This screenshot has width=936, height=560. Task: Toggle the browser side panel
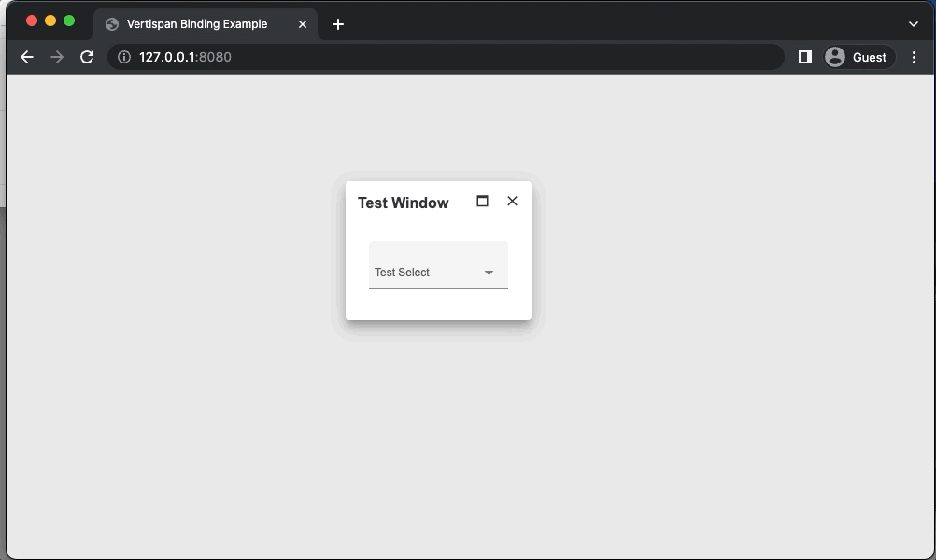[804, 57]
